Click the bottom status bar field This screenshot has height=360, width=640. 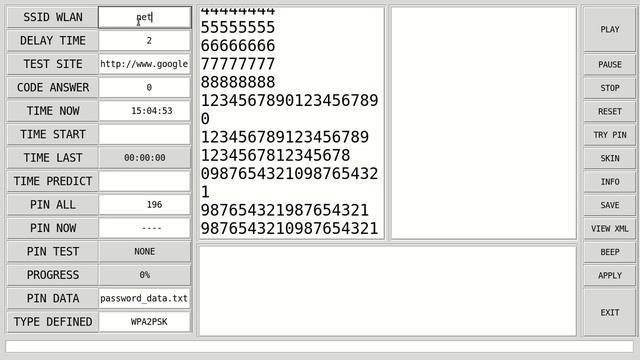pos(320,347)
